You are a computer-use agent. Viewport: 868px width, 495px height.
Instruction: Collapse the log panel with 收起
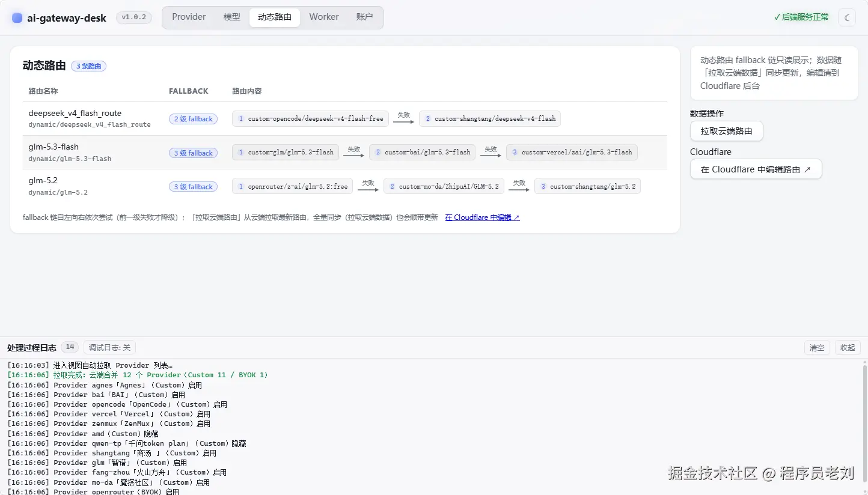[x=848, y=348]
